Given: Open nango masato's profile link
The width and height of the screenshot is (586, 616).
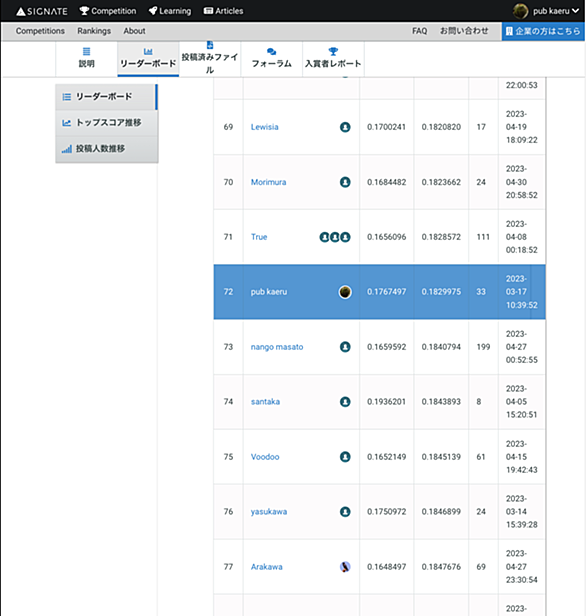Looking at the screenshot, I should coord(277,347).
